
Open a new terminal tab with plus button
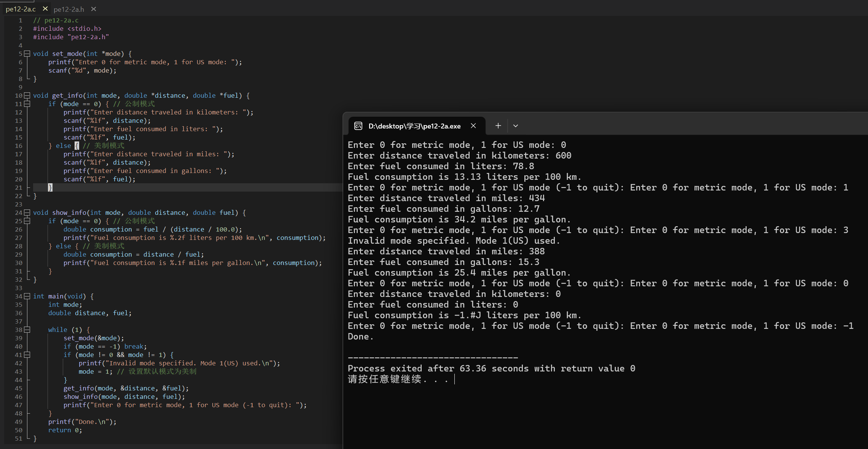498,126
